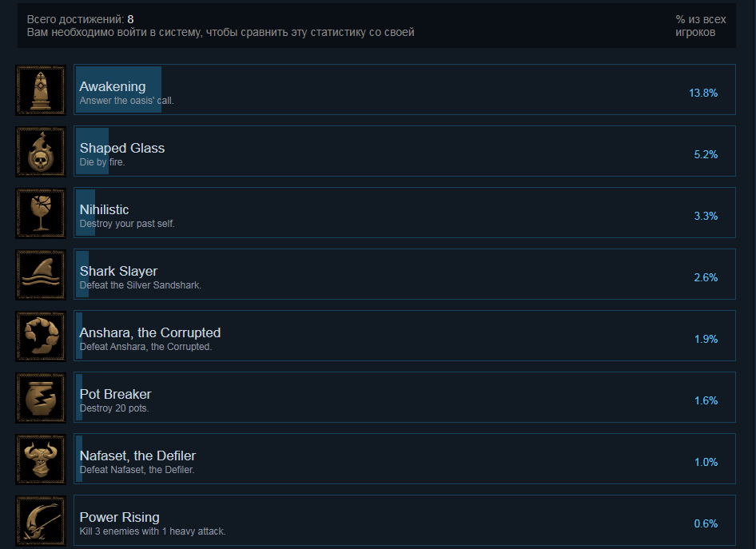This screenshot has width=756, height=549.
Task: Click the Pot Breaker description text
Action: (114, 408)
